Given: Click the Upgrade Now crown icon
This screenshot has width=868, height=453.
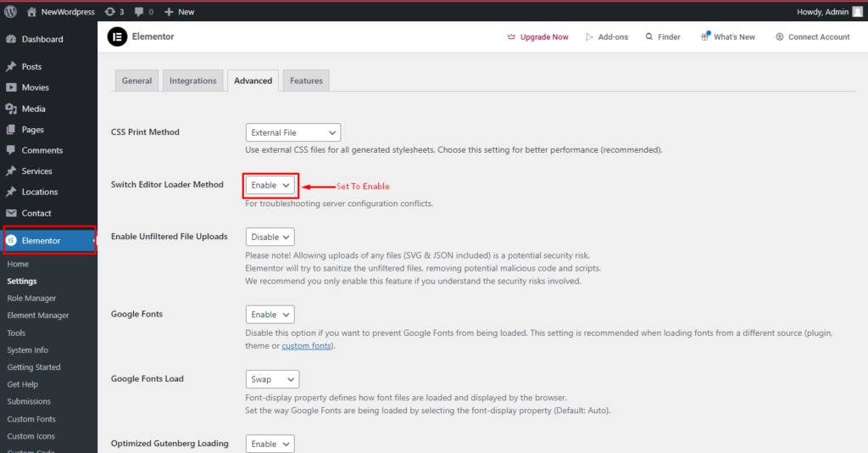Looking at the screenshot, I should (x=511, y=37).
